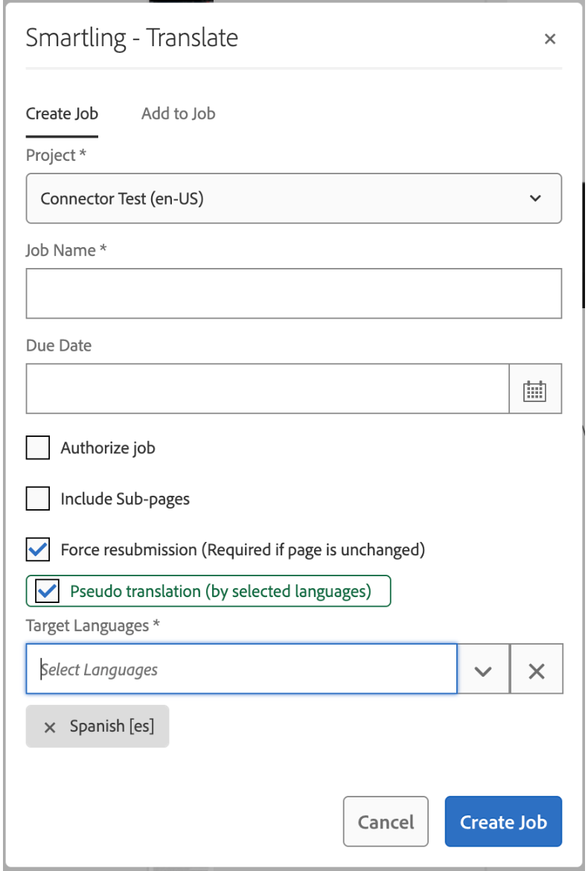Image resolution: width=588 pixels, height=871 pixels.
Task: Click the Select Languages search field
Action: pos(242,669)
